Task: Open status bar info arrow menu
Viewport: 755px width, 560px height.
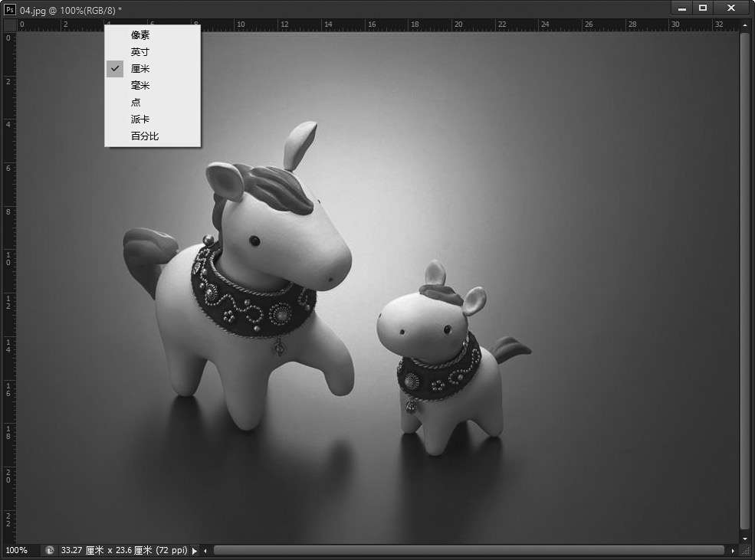Action: [195, 550]
